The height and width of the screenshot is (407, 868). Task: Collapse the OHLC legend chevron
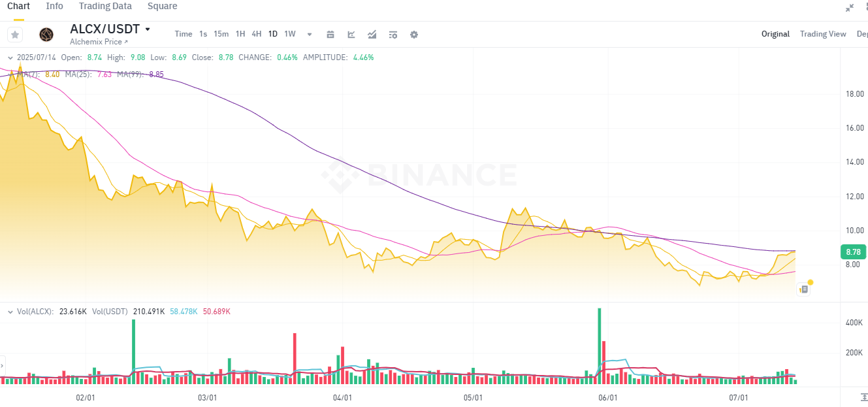10,57
